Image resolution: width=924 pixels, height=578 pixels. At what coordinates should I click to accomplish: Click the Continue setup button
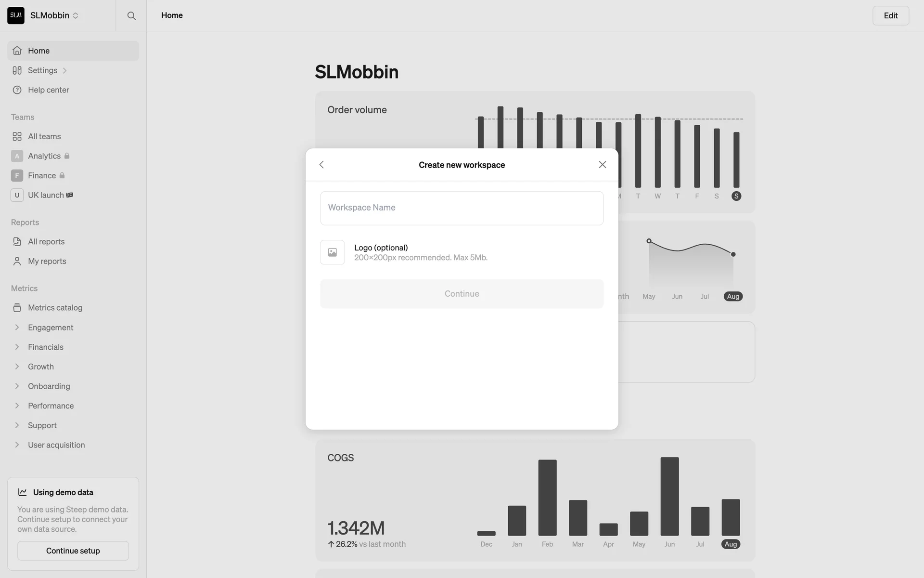[73, 551]
